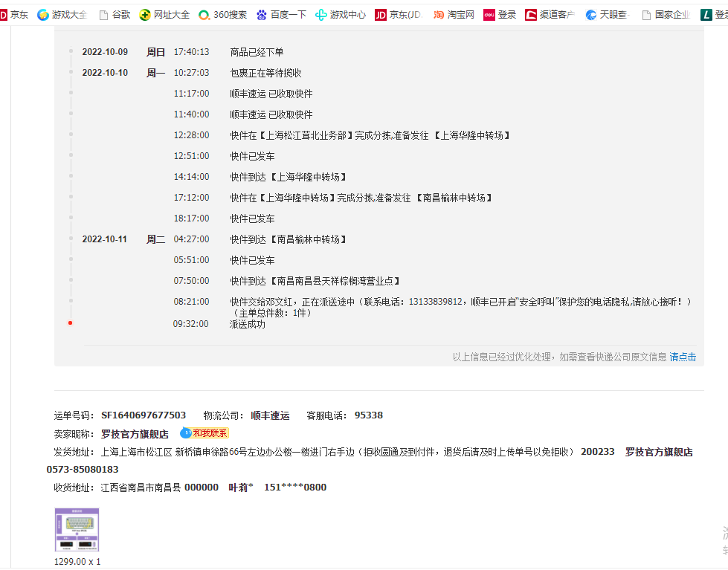Open the 百度一下 paw icon bookmark
The image size is (728, 570).
click(x=262, y=15)
